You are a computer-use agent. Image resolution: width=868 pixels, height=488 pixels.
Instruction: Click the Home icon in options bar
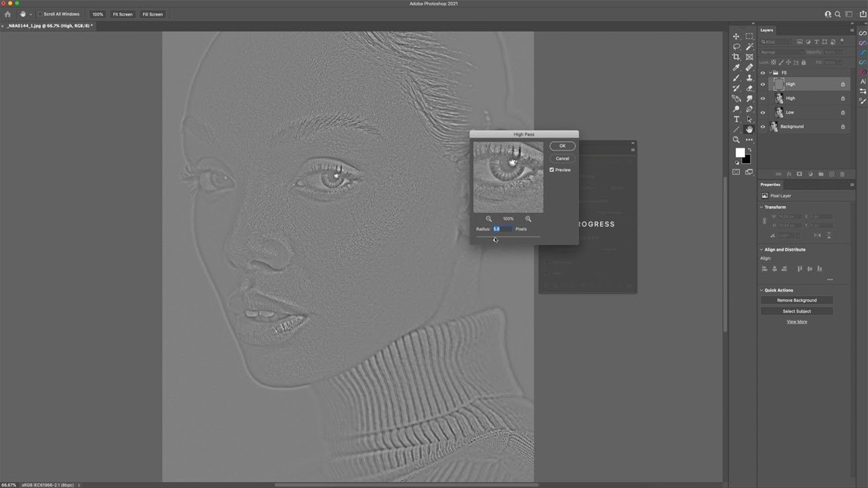click(8, 14)
